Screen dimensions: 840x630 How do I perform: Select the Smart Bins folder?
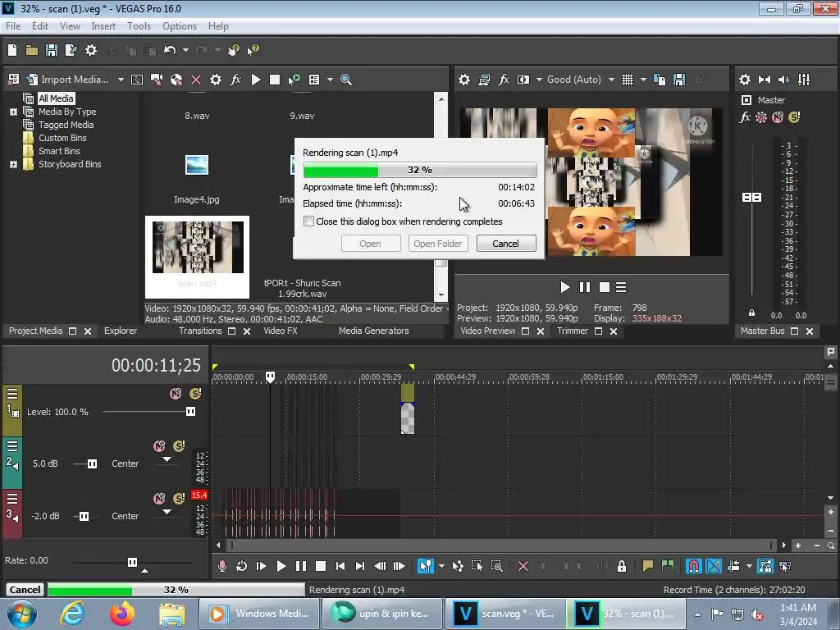tap(59, 151)
